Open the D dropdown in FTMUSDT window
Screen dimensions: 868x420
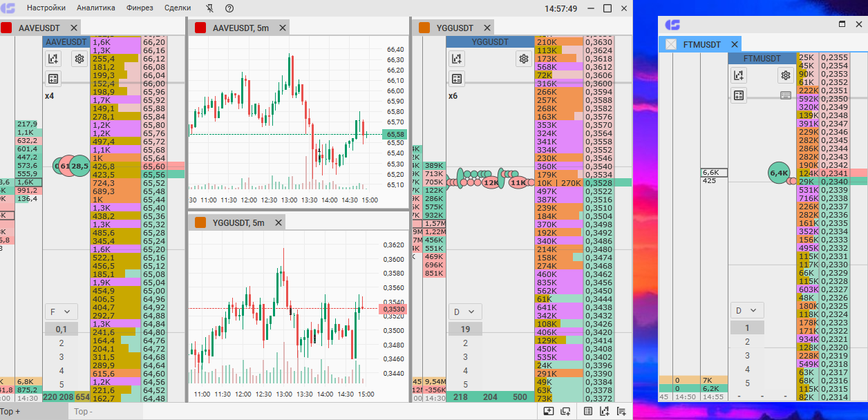pyautogui.click(x=748, y=310)
